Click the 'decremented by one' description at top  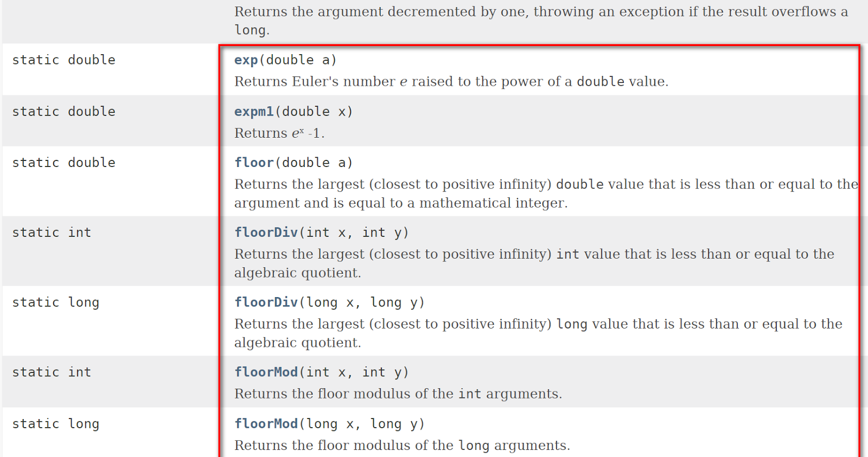tap(541, 21)
